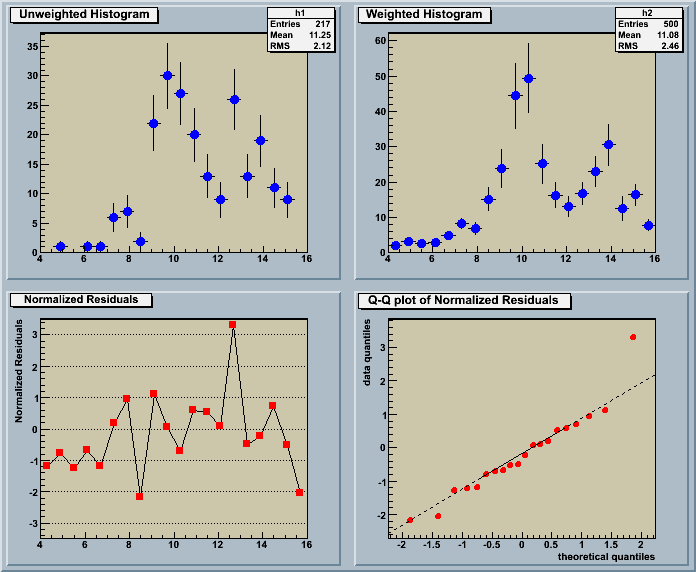Select the theoretical quantiles axis label
This screenshot has width=696, height=572.
(606, 555)
